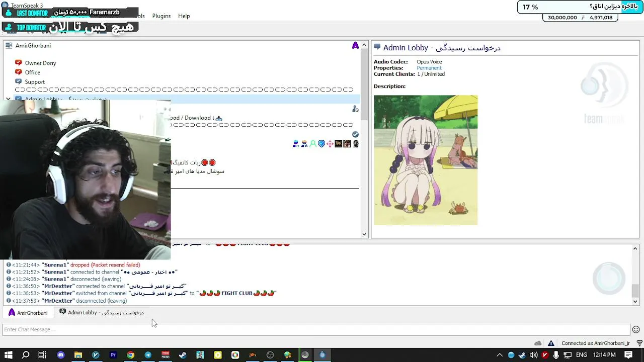Open File Explorer from the taskbar
The width and height of the screenshot is (644, 362).
point(78,355)
